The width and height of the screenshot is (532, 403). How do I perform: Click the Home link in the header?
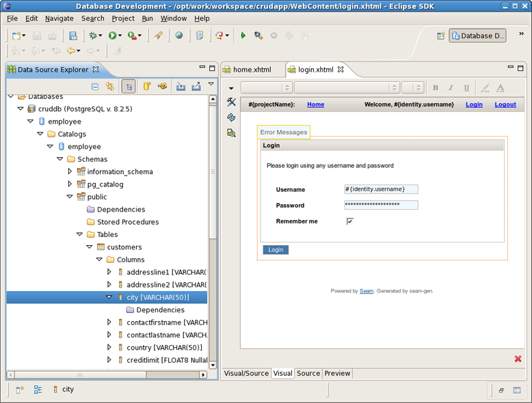click(x=315, y=105)
